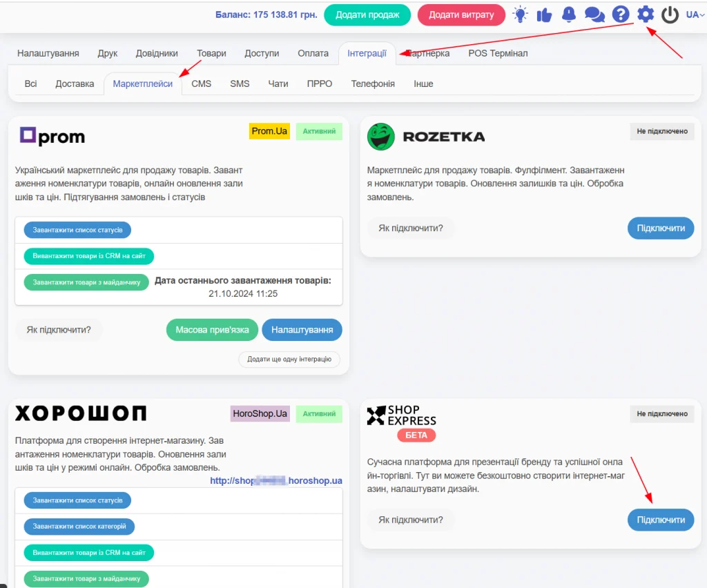Click Підключити for Shop Express
707x588 pixels.
pos(661,520)
